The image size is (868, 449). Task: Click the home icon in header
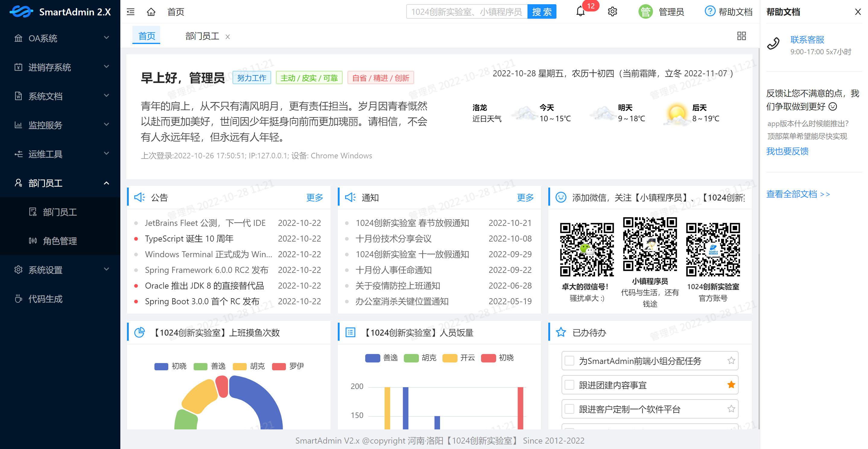pyautogui.click(x=151, y=12)
